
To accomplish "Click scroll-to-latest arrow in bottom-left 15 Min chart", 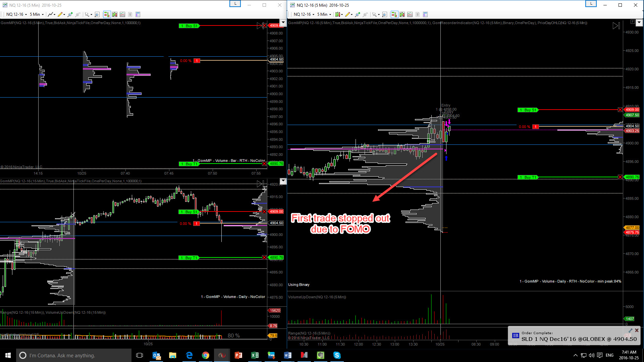I will (260, 184).
